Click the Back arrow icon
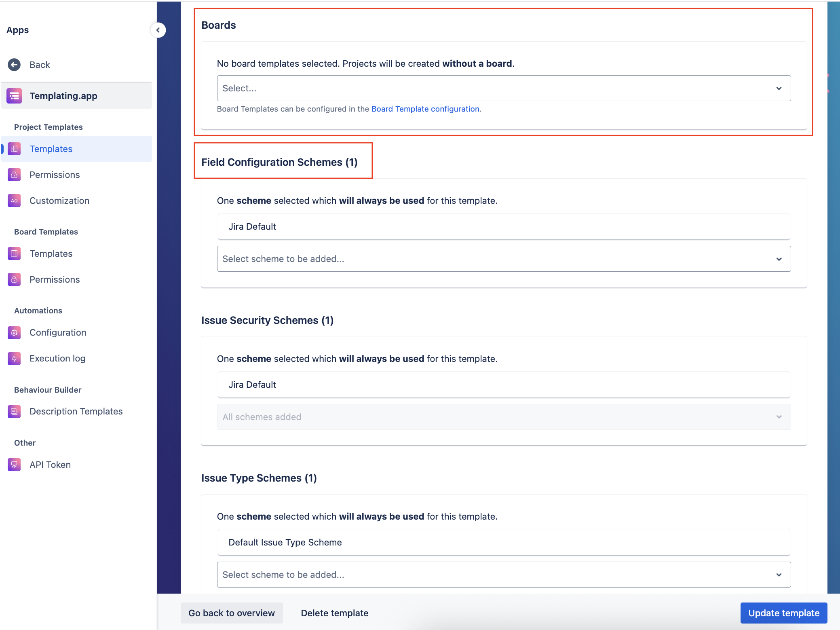 tap(14, 64)
